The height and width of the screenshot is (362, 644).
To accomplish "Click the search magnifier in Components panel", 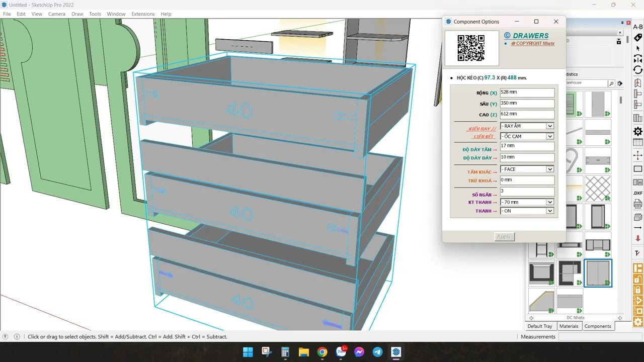I will tap(611, 83).
